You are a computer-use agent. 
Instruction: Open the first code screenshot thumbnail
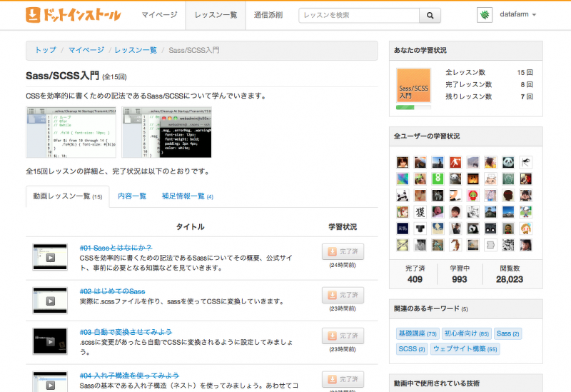click(x=71, y=132)
